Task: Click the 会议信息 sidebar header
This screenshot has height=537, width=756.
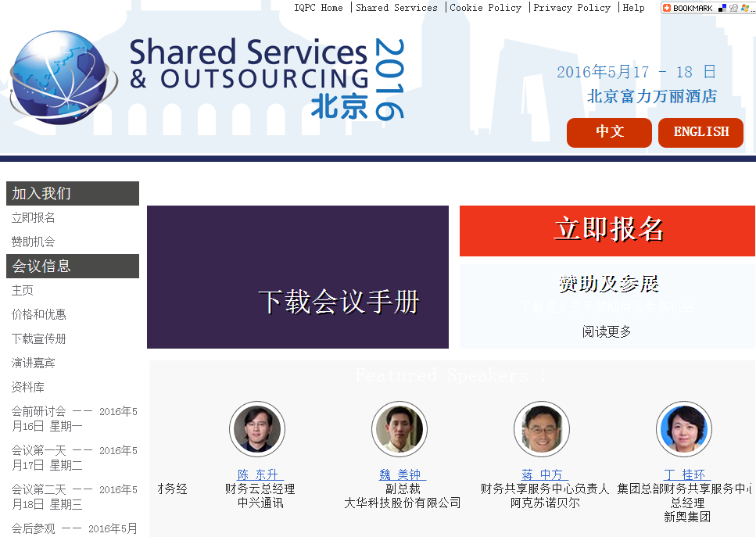Action: point(73,266)
